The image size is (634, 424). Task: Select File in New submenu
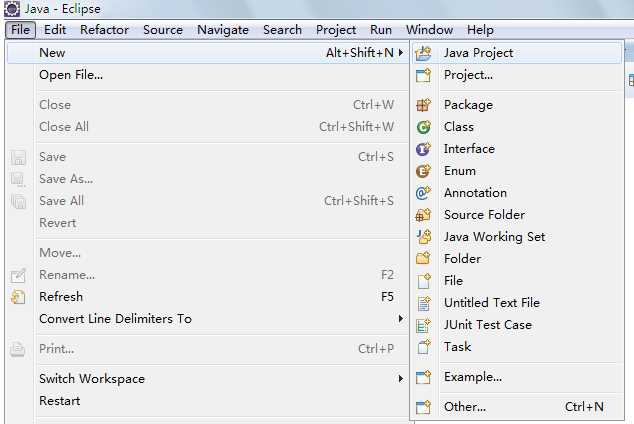517,281
